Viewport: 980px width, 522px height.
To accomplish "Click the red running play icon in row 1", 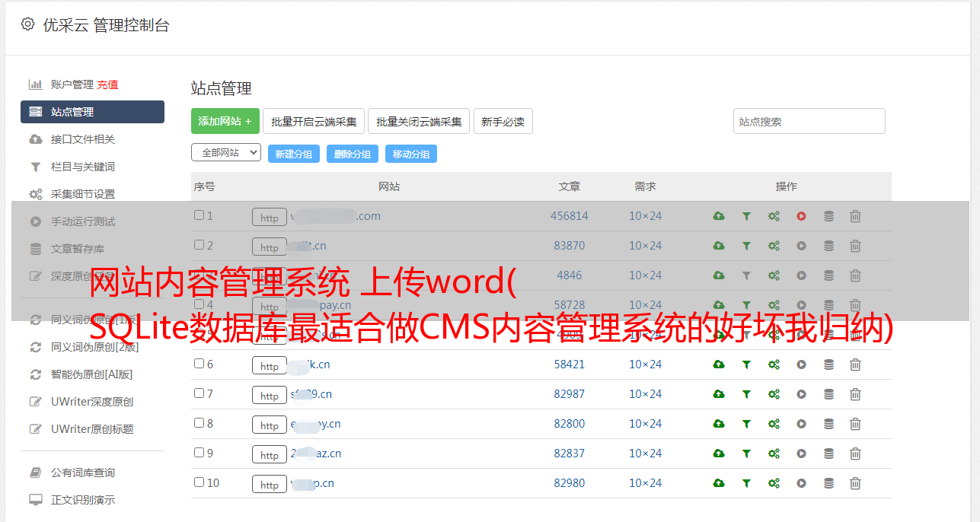I will click(x=801, y=216).
